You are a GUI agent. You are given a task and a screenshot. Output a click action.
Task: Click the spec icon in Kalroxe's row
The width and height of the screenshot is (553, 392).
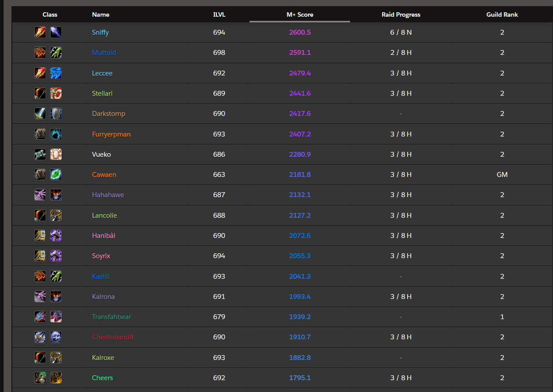(56, 357)
